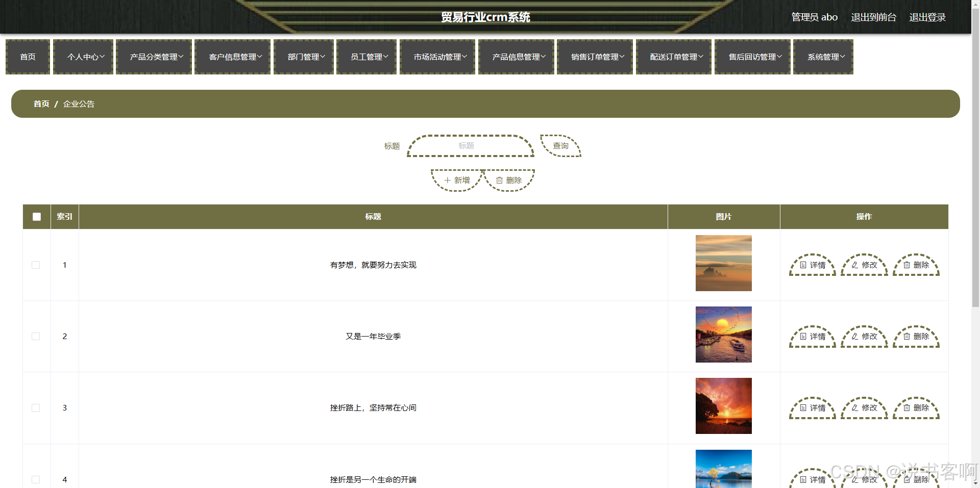Open the 客户信息管理 menu
The width and height of the screenshot is (980, 488).
(232, 57)
